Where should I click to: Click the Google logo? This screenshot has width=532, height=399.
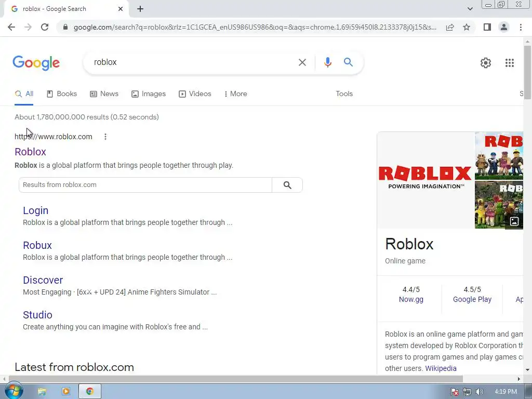(36, 63)
